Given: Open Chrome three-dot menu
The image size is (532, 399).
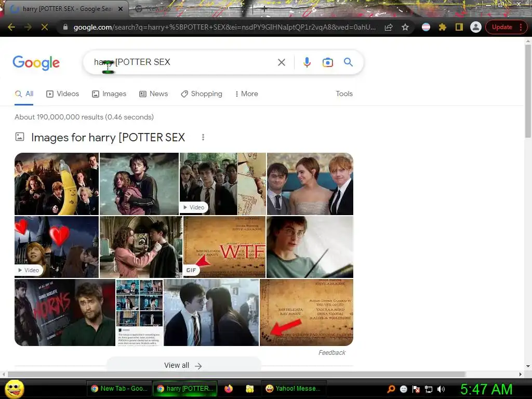Looking at the screenshot, I should tap(521, 27).
